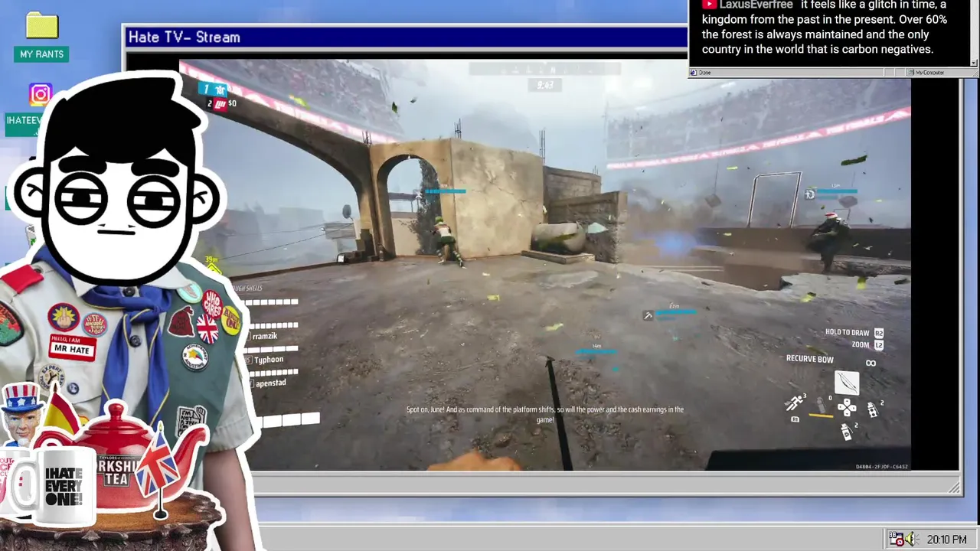Select the bottom grenade gadget icon

point(847,432)
